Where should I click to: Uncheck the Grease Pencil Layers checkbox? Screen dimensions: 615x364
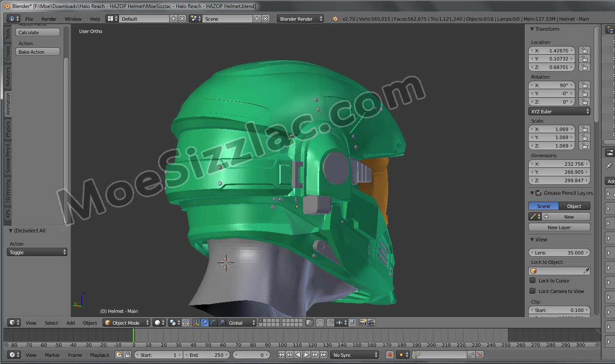coord(538,193)
